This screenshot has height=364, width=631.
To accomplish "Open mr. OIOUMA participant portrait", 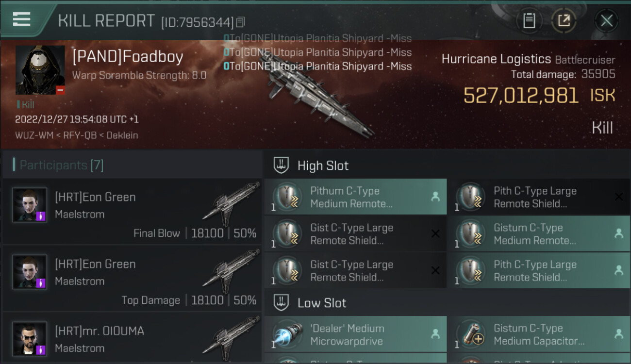I will 30,339.
